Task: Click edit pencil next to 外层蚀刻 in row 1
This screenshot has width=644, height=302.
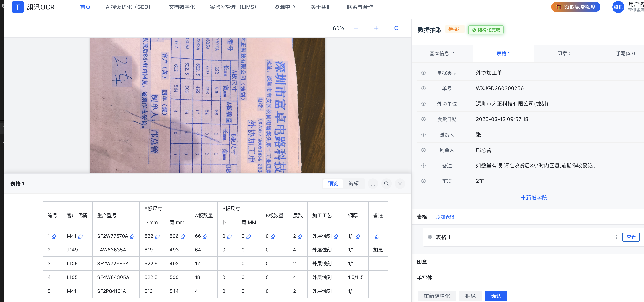Action: click(336, 236)
